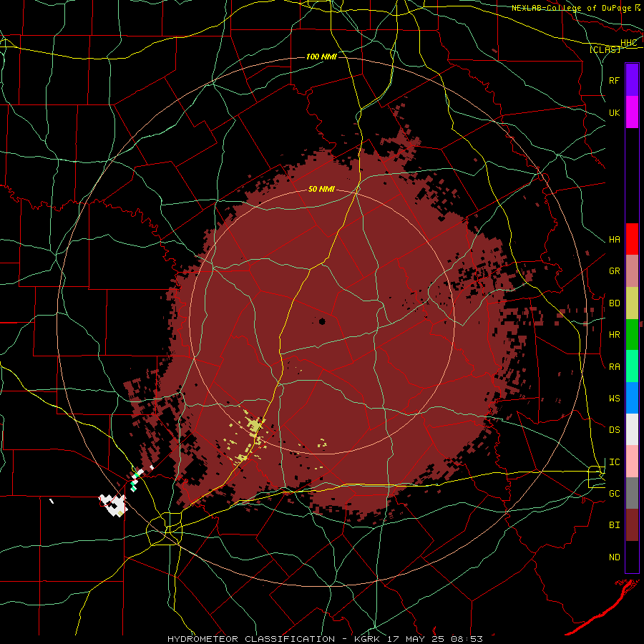The image size is (644, 644).
Task: Pick the mint green RA legend swatch
Action: [632, 366]
